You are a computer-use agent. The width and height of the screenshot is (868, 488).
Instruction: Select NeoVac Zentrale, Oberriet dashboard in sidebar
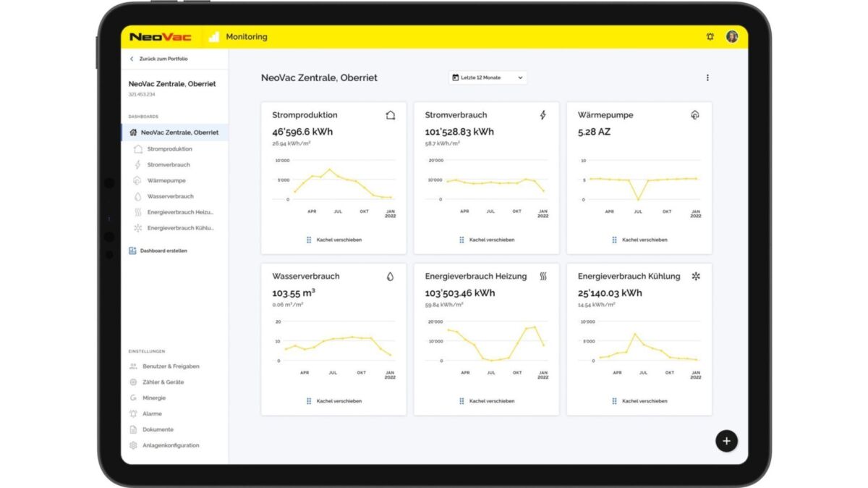pyautogui.click(x=174, y=132)
